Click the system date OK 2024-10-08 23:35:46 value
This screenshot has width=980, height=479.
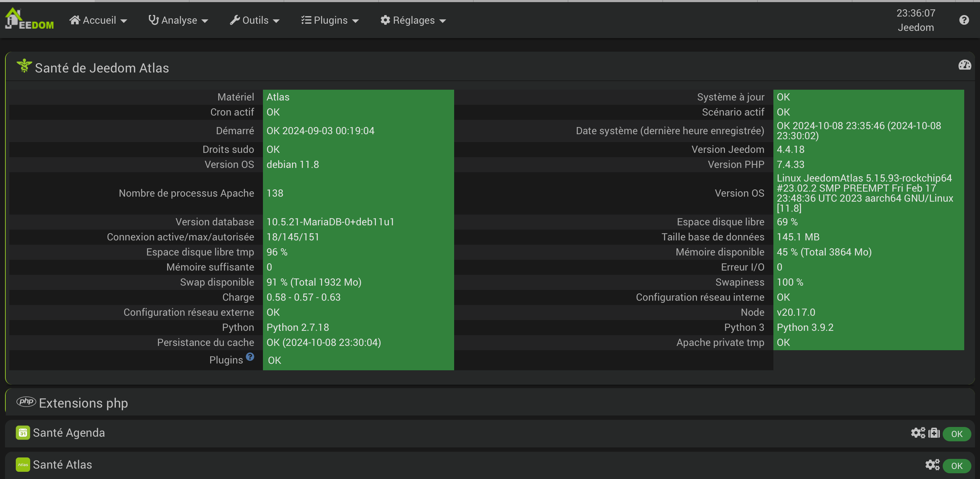(859, 131)
